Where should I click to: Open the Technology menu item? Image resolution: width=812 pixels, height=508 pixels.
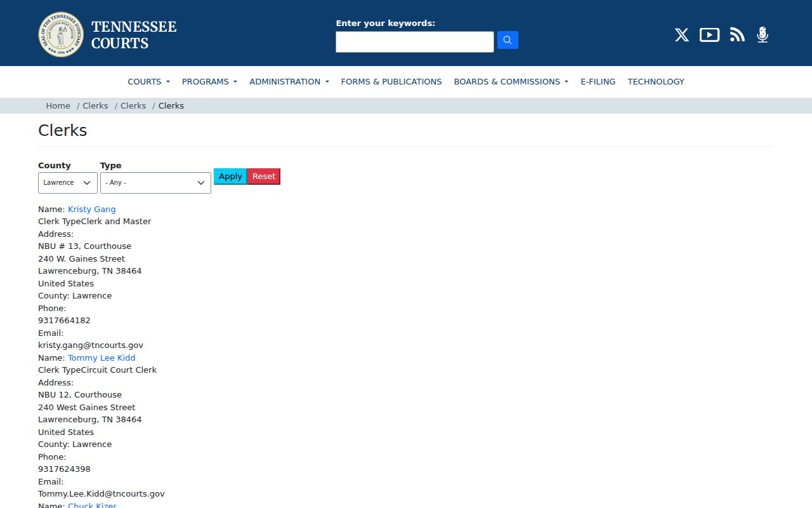(x=656, y=81)
